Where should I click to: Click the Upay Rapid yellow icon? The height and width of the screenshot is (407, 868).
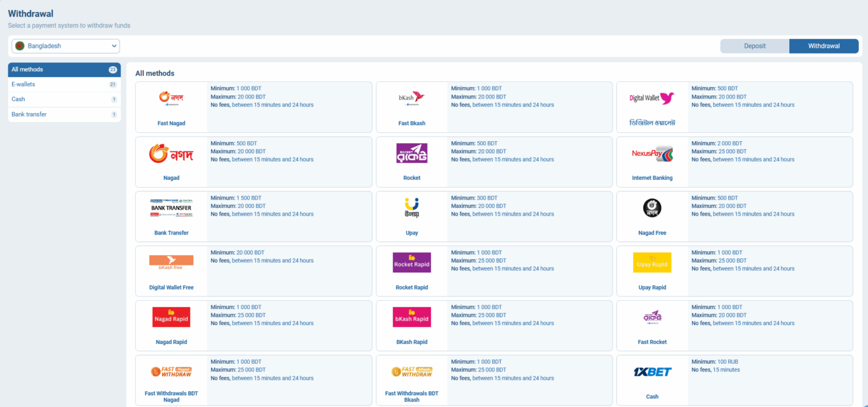[x=652, y=263]
